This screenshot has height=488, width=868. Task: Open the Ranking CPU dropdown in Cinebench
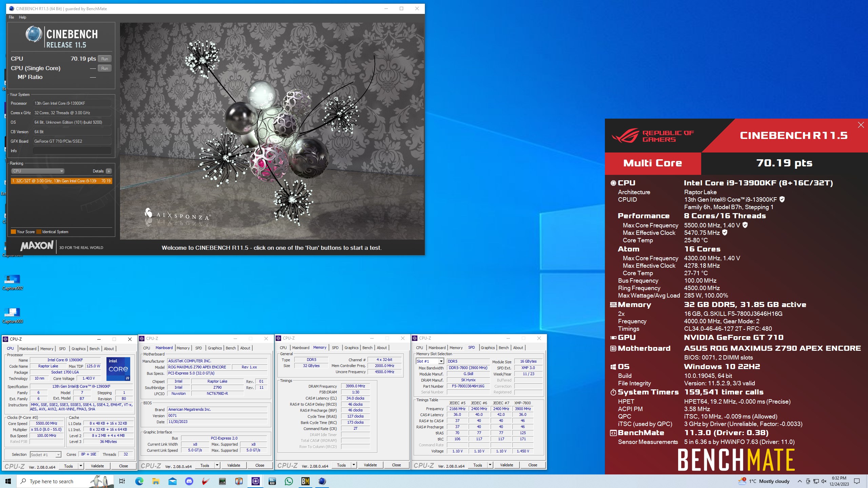click(38, 171)
